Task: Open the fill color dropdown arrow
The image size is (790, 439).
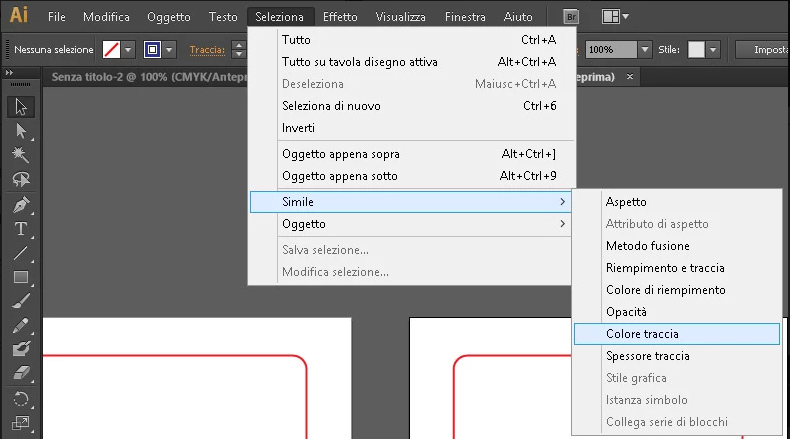Action: tap(128, 50)
